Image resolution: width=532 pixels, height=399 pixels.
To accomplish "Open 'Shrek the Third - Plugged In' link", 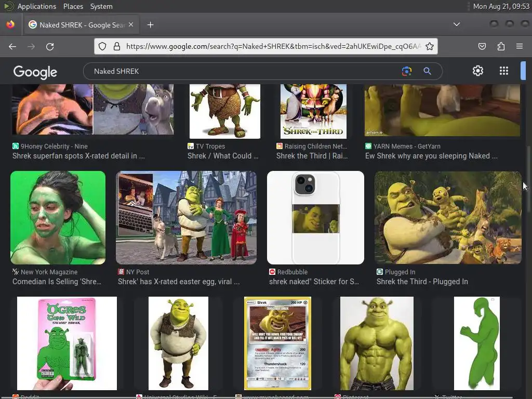I will point(422,282).
